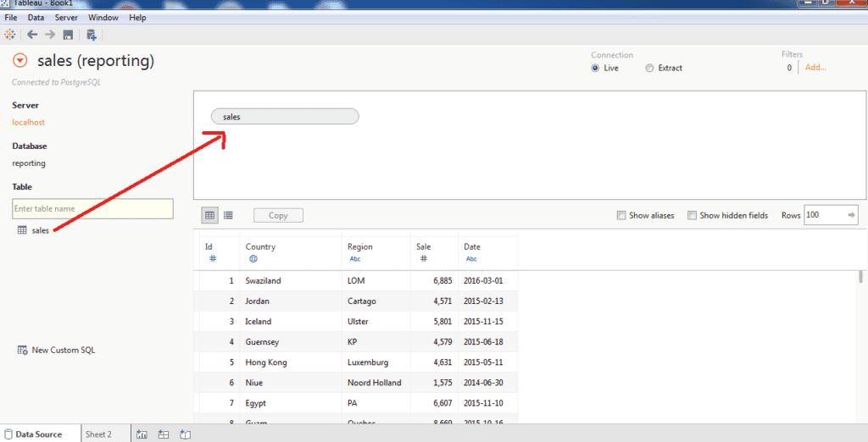Click the Add... filters link
The image size is (868, 442).
coord(815,68)
